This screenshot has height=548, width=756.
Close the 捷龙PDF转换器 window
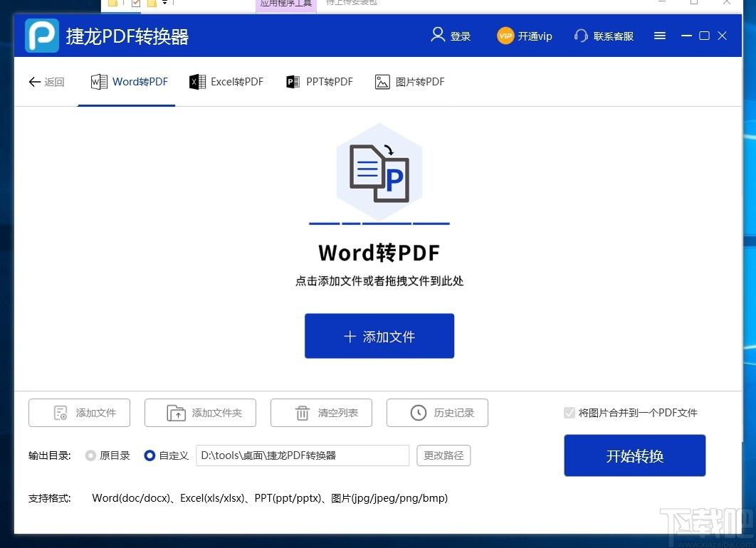tap(722, 36)
